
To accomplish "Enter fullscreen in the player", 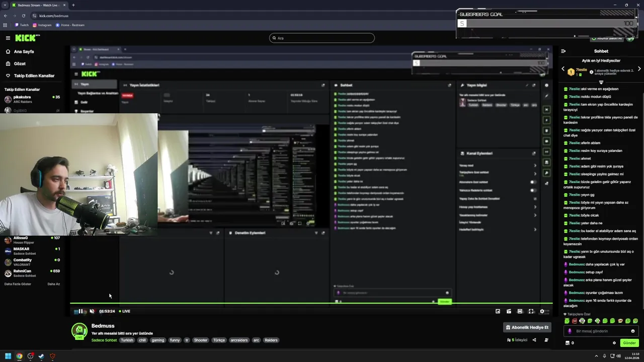I will pos(531,311).
